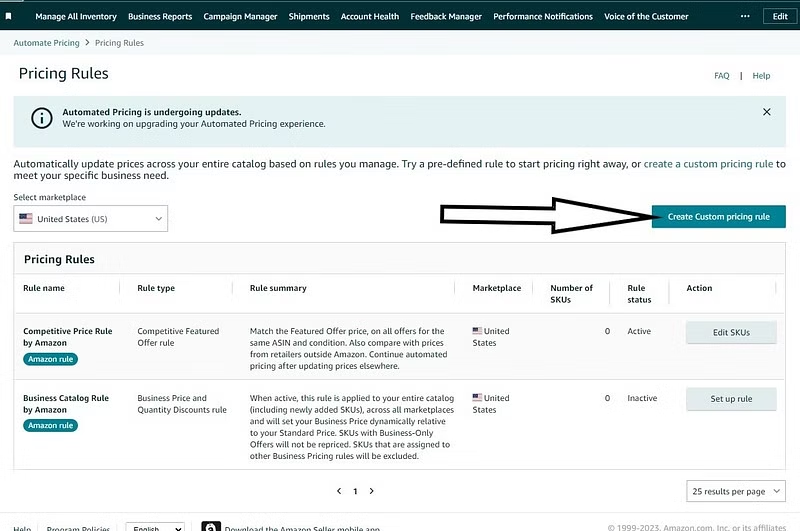
Task: Open Voice of the Customer
Action: pos(646,16)
